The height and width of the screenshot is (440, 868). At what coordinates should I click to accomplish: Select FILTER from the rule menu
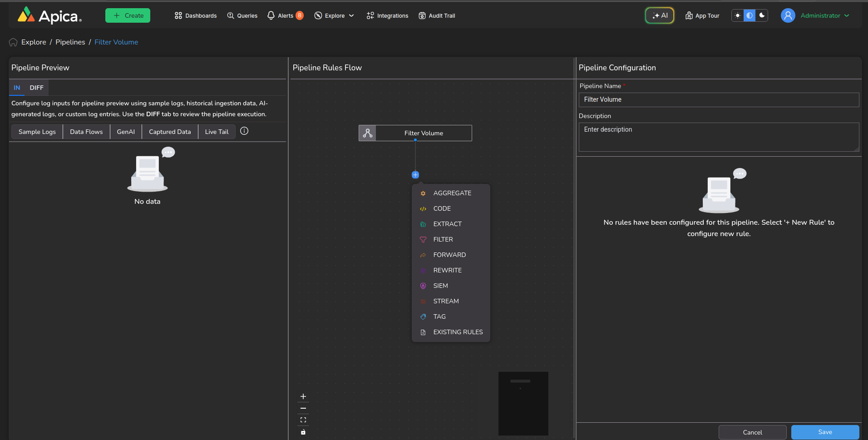pos(443,239)
